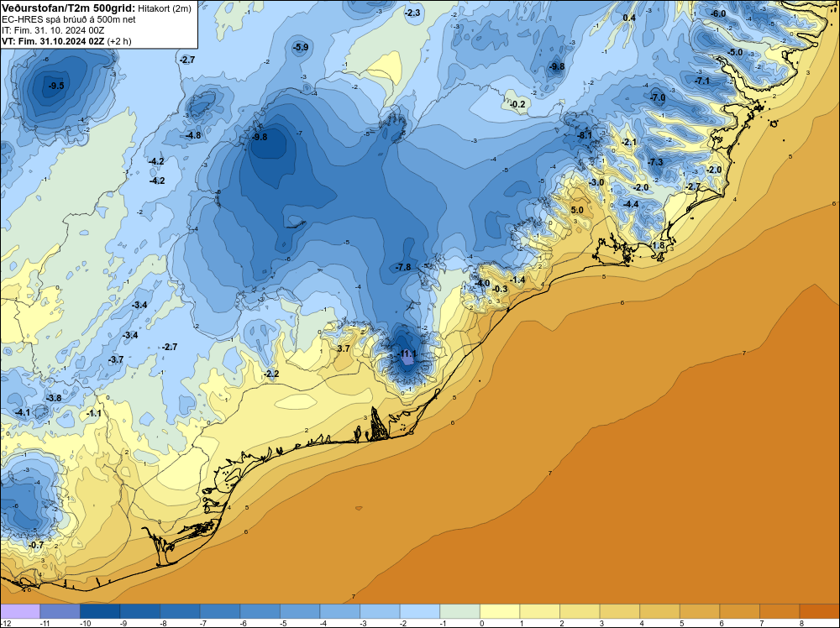Click the -4.4 temperature label
840x628 pixels.
(x=631, y=204)
